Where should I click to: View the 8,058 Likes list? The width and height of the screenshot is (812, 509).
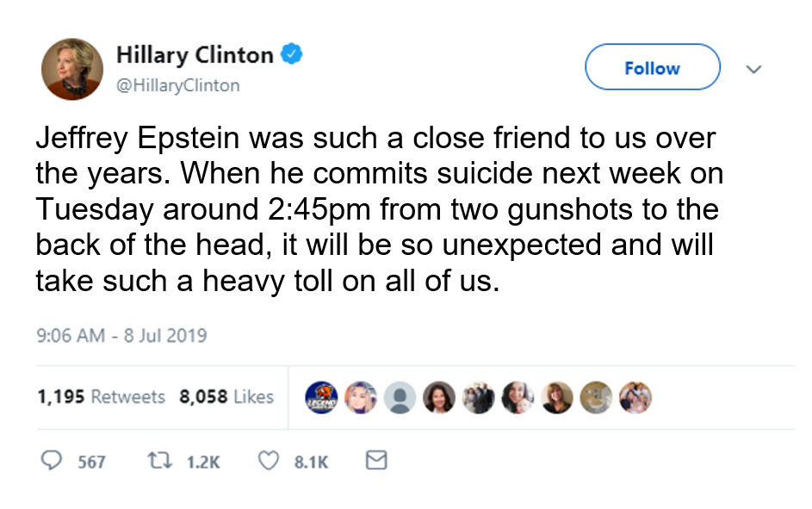tap(226, 397)
